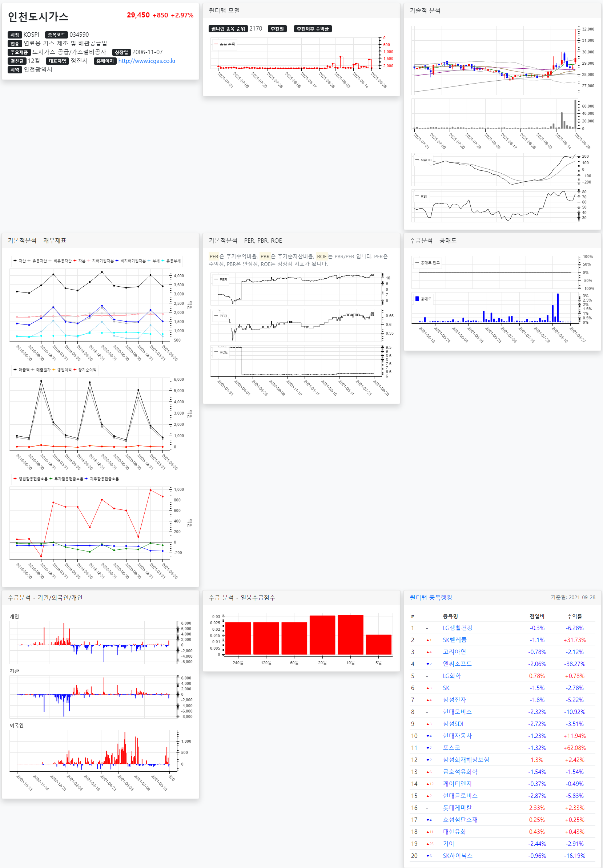The height and width of the screenshot is (868, 603).
Task: Click the red up-arrow beside SK텔레콤
Action: (x=428, y=640)
